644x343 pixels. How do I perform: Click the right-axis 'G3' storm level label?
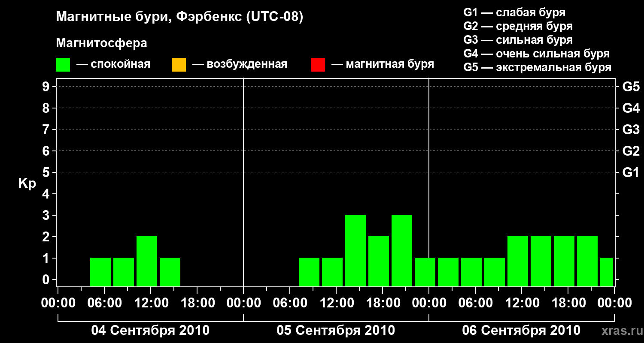tap(631, 130)
